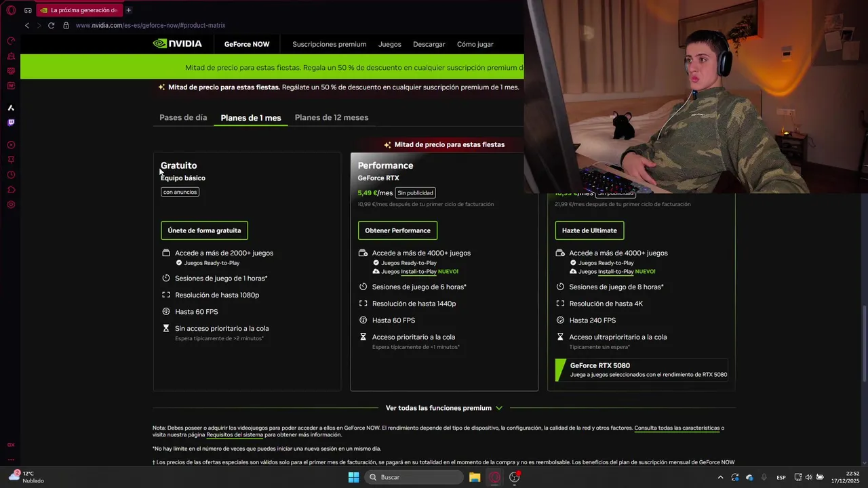868x488 pixels.
Task: Click the browser address bar URL
Action: tap(151, 25)
